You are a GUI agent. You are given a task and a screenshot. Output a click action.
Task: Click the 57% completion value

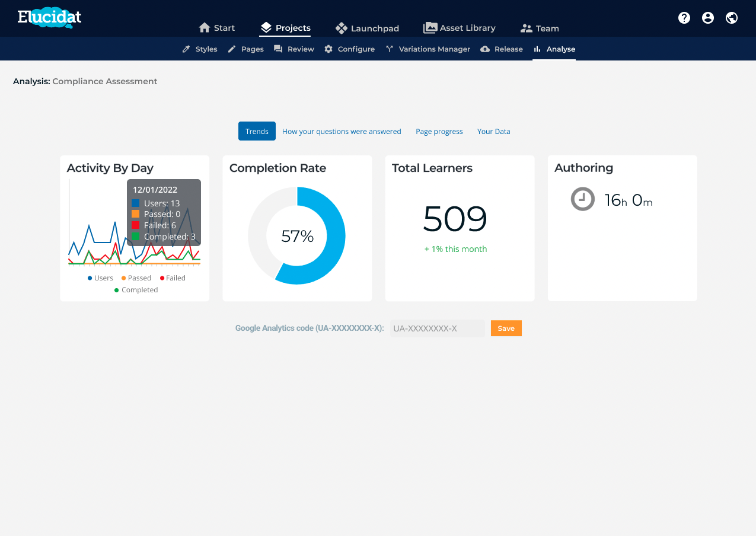297,236
